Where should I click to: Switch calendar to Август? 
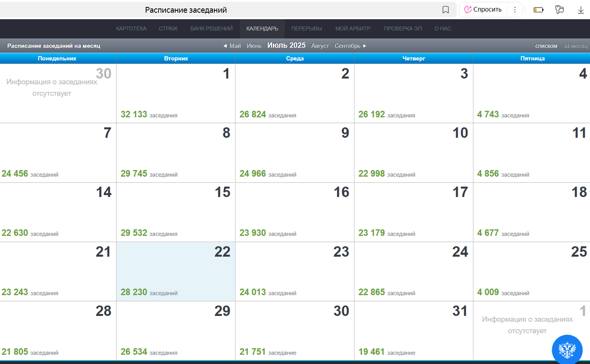pos(320,46)
